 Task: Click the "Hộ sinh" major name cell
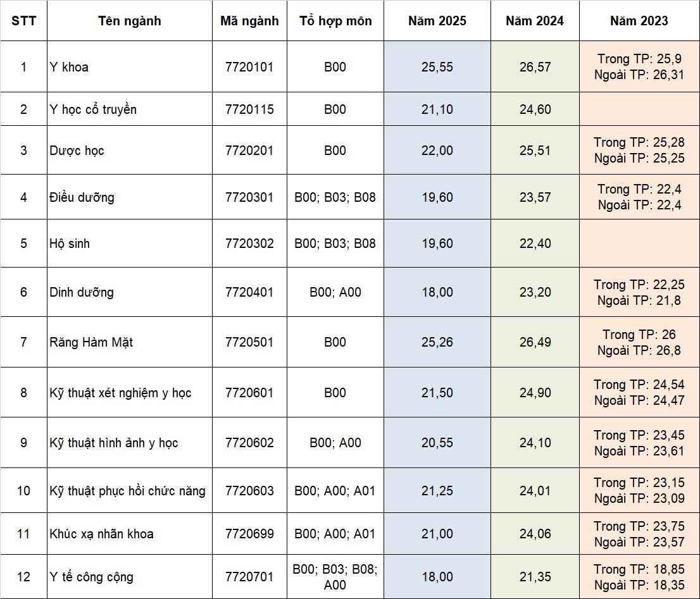click(130, 244)
